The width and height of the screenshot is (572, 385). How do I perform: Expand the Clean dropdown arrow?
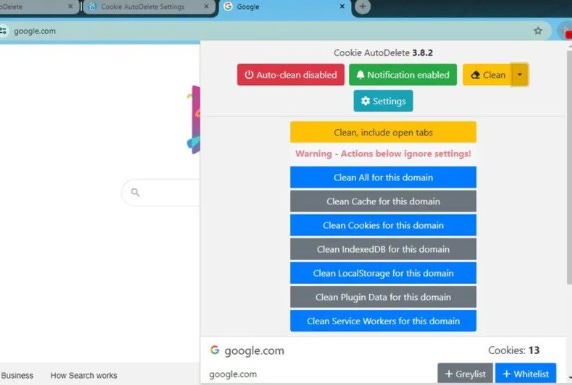(519, 75)
